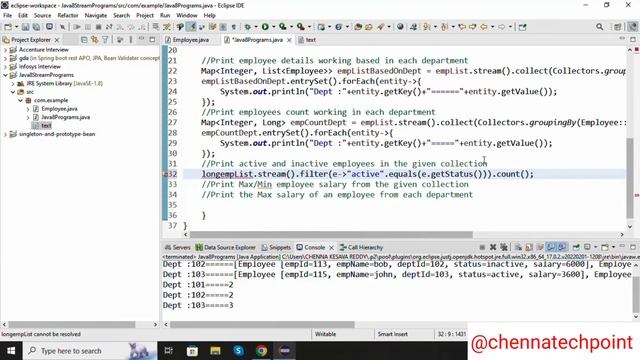
Task: Click the Last Edit Location icon
Action: [462, 27]
